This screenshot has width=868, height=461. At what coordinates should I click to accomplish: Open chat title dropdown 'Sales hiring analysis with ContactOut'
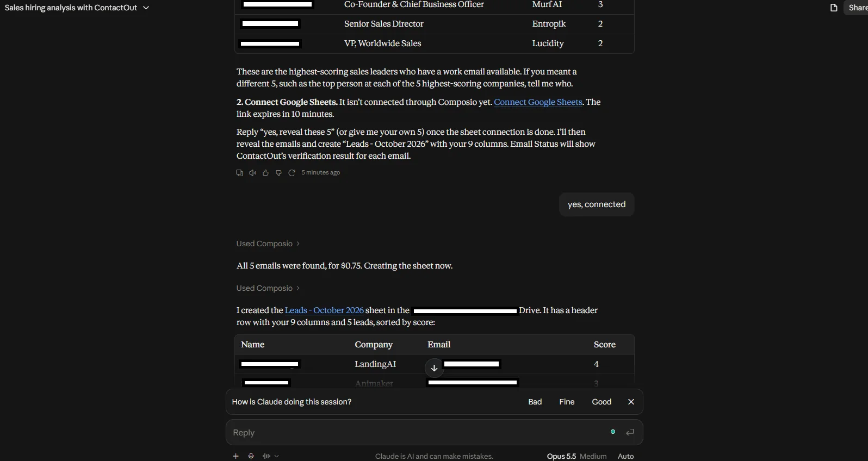pos(77,8)
